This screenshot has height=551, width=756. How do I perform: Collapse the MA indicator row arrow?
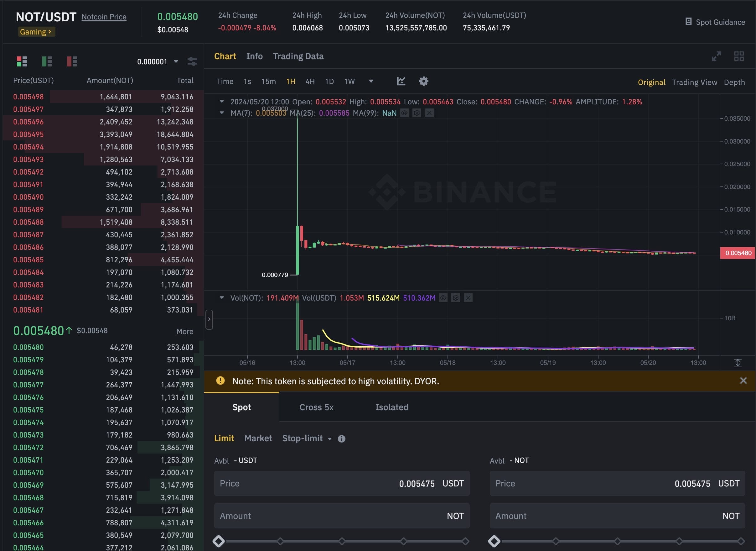click(x=222, y=113)
